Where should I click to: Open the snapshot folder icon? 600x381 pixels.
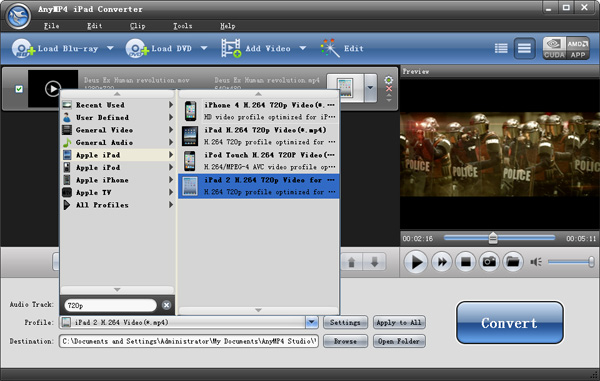tap(513, 262)
